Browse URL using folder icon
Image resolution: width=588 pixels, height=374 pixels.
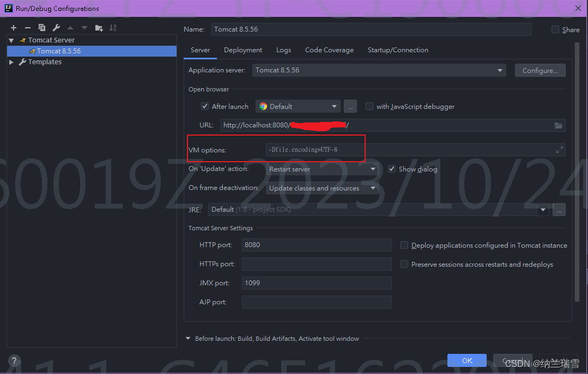pos(558,125)
